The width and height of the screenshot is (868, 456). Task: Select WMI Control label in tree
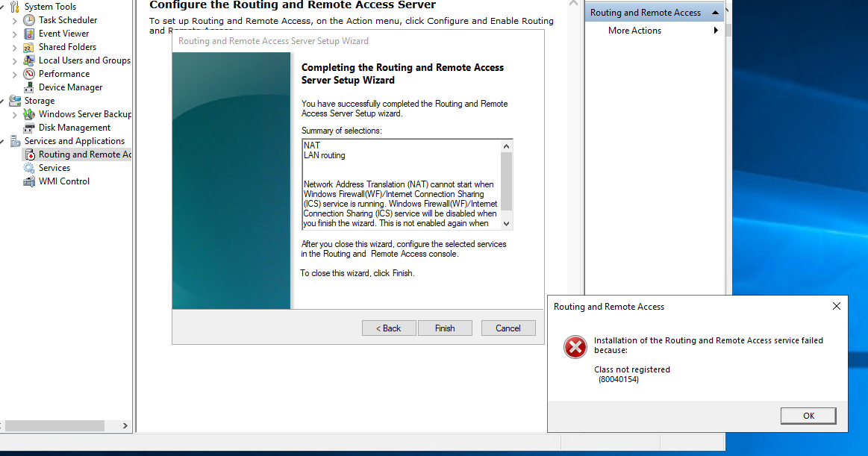click(63, 181)
